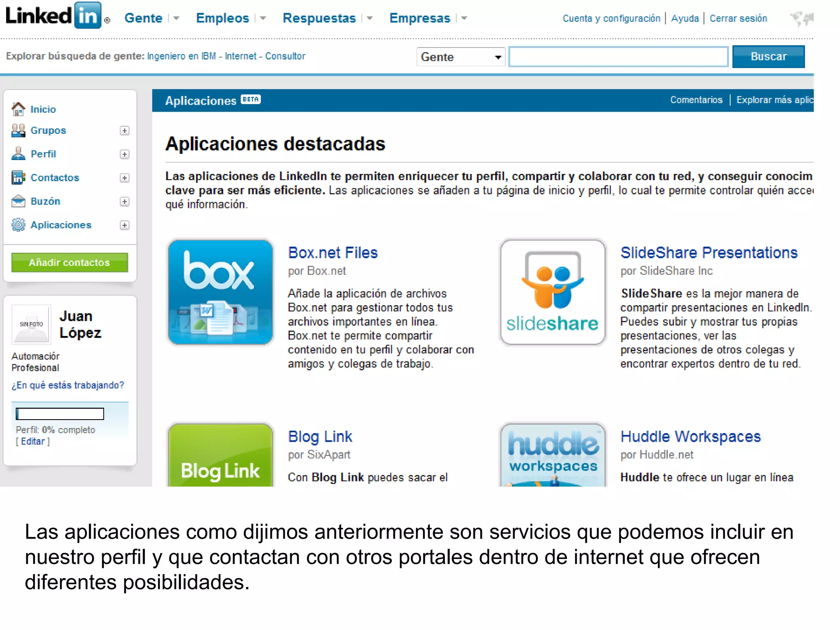Open the Empleos top navigation item
Screen dimensions: 840x630
click(x=222, y=18)
